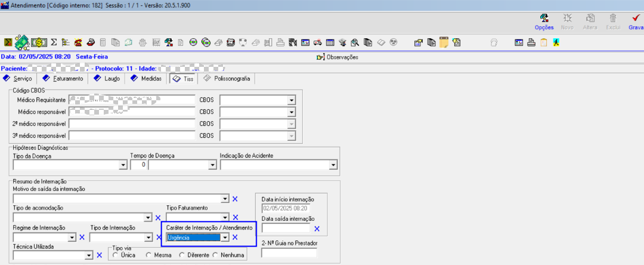Screen dimensions: 644x265
Task: Click the tree list icon in toolbar
Action: click(66, 42)
